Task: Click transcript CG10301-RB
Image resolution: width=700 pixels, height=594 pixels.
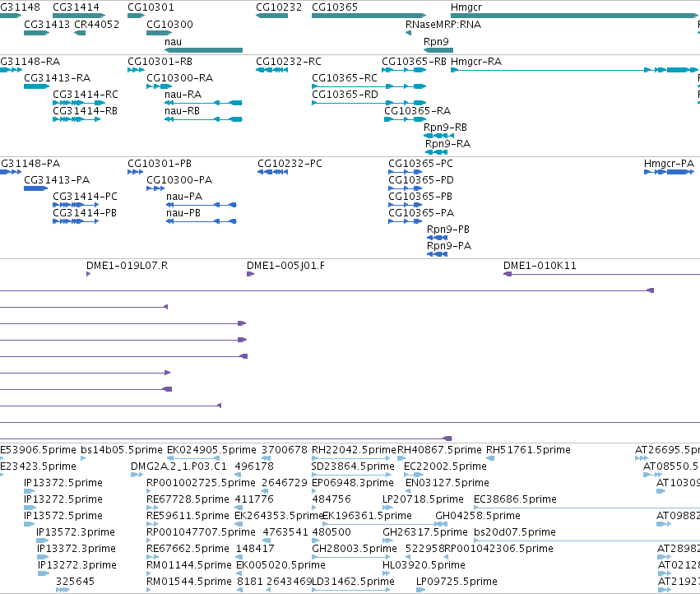Action: point(137,70)
